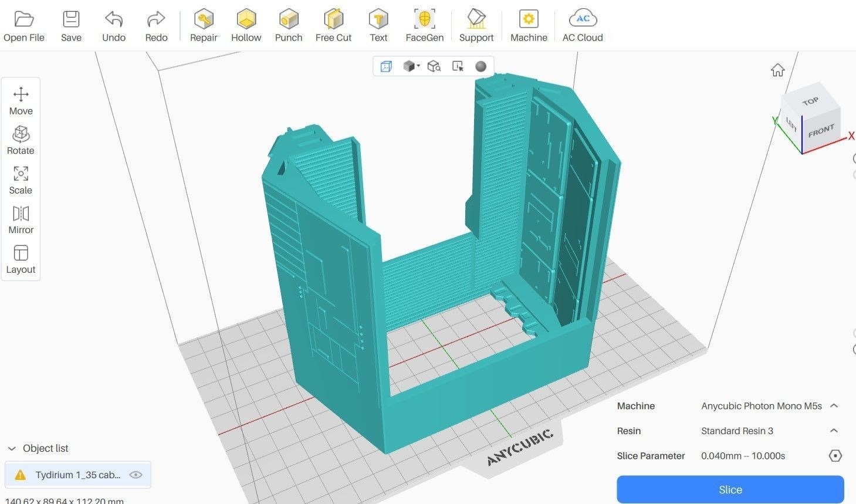
Task: Click the cube magnifier inspect icon
Action: [434, 66]
